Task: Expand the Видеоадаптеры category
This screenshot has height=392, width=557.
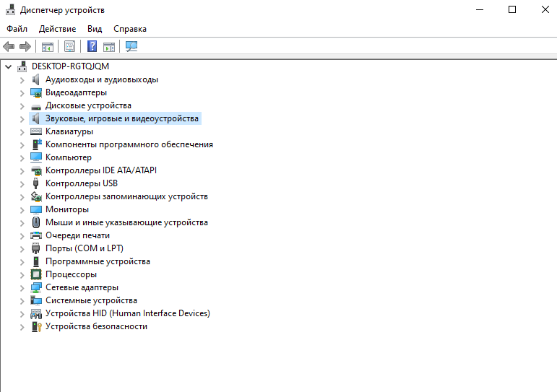Action: pos(22,93)
